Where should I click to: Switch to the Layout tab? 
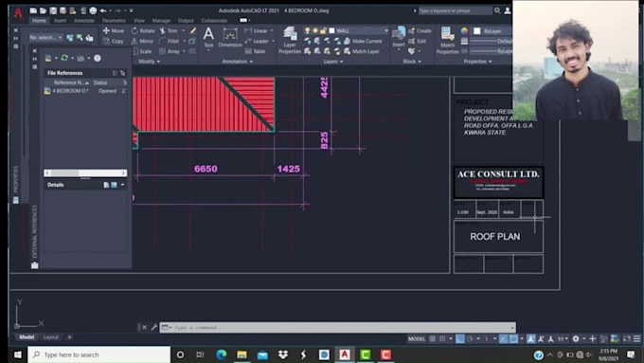(51, 337)
